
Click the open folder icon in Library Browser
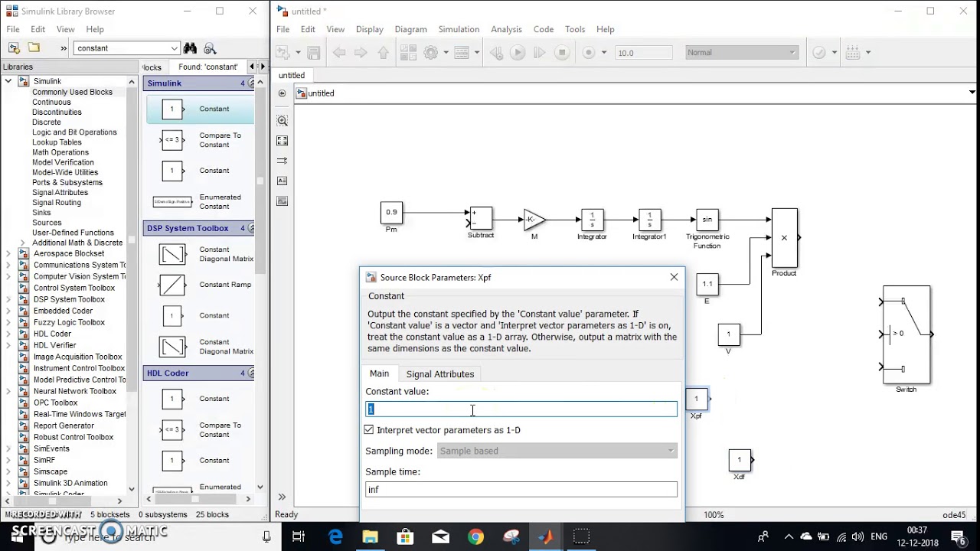click(x=34, y=47)
